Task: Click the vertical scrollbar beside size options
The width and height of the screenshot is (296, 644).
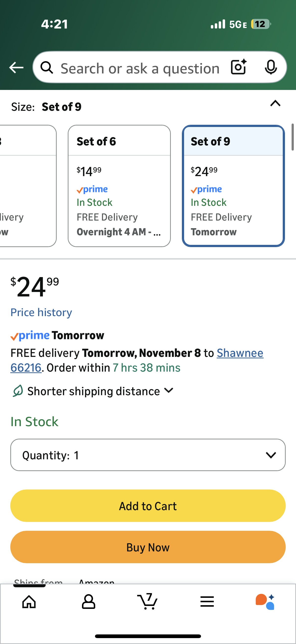Action: [293, 137]
